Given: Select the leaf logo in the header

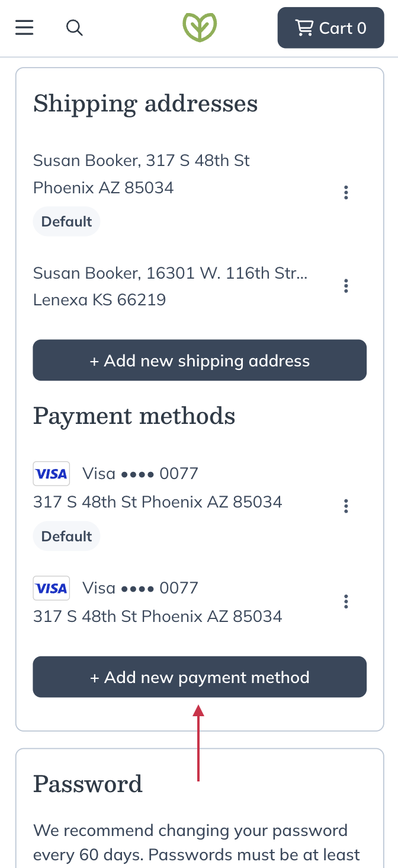Looking at the screenshot, I should pyautogui.click(x=200, y=27).
